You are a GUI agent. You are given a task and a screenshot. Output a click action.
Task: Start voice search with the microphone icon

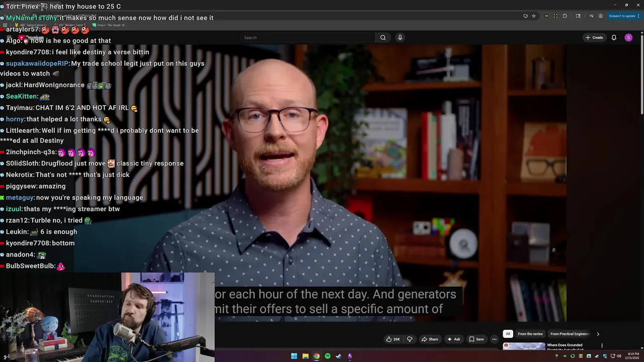coord(400,38)
